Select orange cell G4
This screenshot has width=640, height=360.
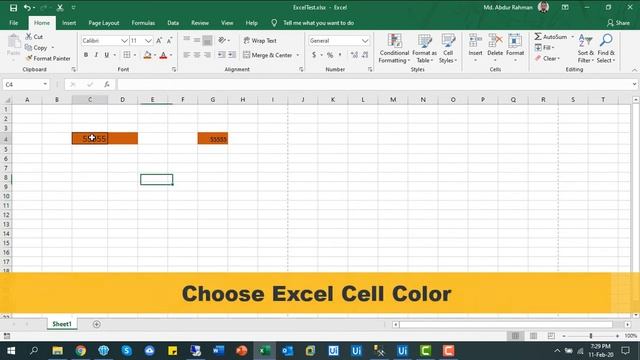click(x=213, y=138)
